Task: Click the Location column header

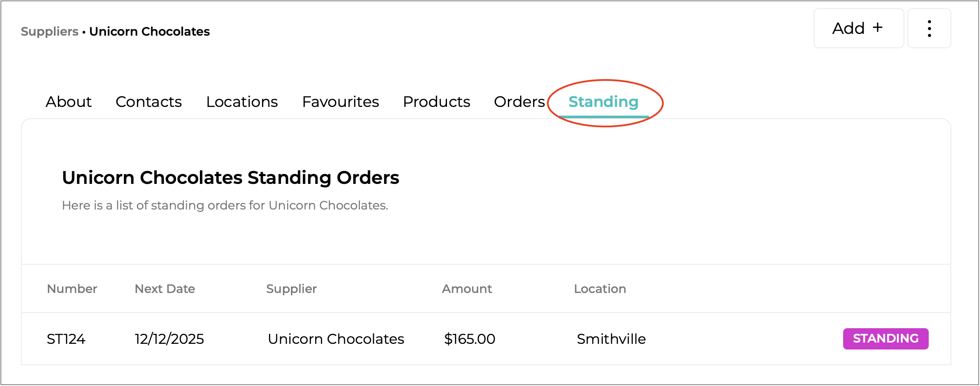Action: (x=600, y=289)
